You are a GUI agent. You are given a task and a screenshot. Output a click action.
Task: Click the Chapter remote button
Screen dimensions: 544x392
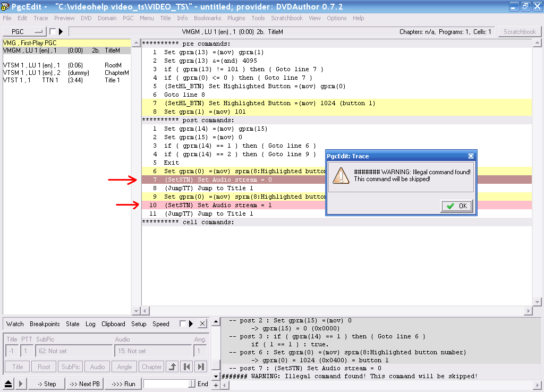(151, 367)
